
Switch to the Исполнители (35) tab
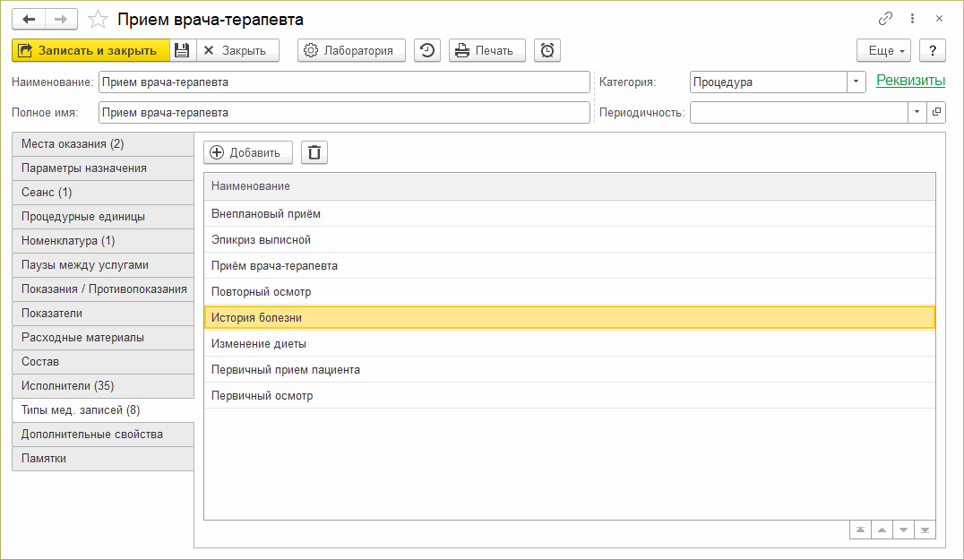103,386
